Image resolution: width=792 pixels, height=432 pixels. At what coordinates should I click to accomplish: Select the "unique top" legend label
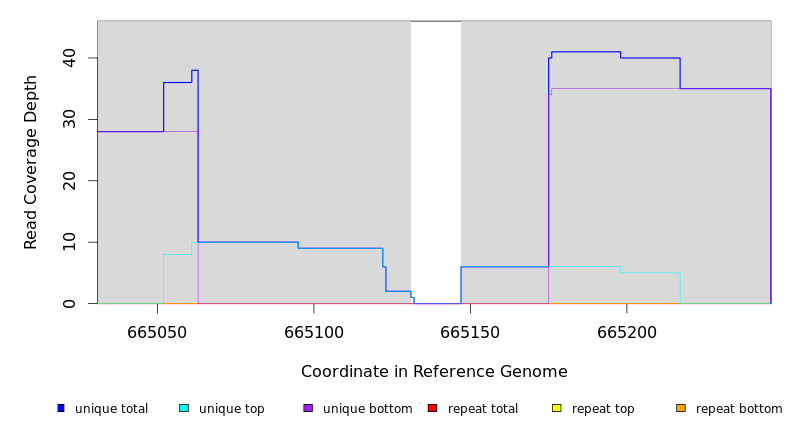coord(231,409)
